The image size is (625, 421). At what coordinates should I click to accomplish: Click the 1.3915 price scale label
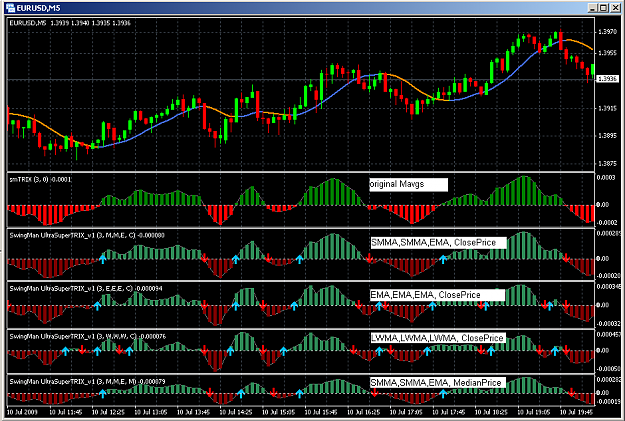coord(608,108)
